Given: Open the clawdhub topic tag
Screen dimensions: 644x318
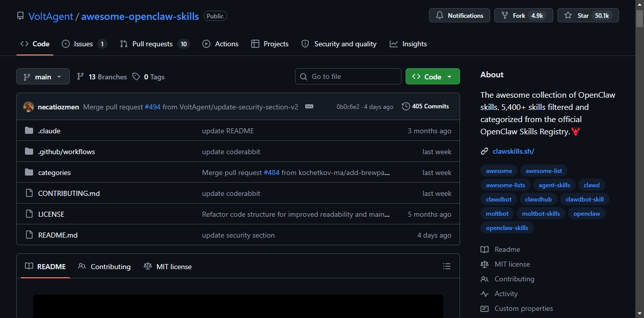Looking at the screenshot, I should click(539, 199).
